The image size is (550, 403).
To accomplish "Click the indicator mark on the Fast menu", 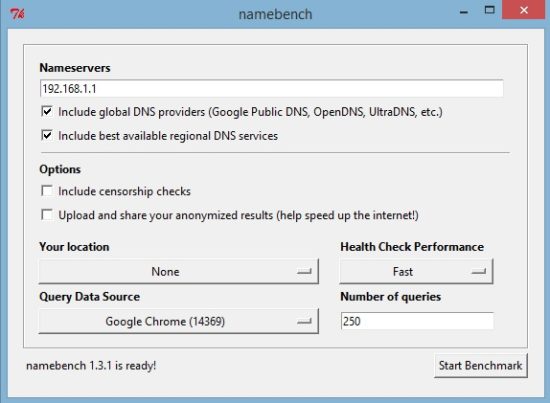I will pyautogui.click(x=478, y=271).
